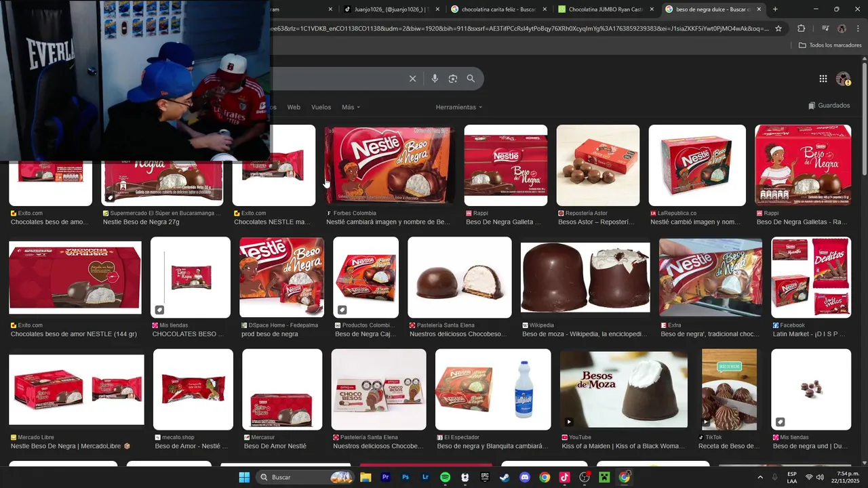Open LaRepublica.co red box thumbnail
Image resolution: width=868 pixels, height=488 pixels.
pos(697,165)
